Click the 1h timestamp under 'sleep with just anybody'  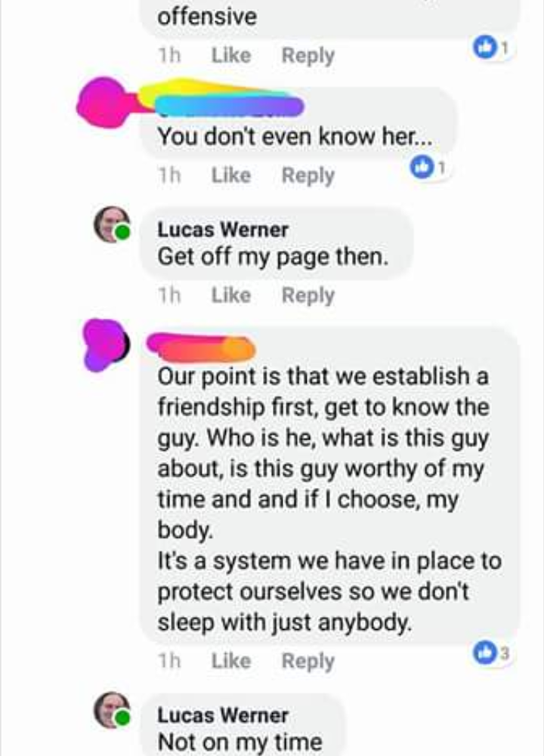(x=169, y=661)
